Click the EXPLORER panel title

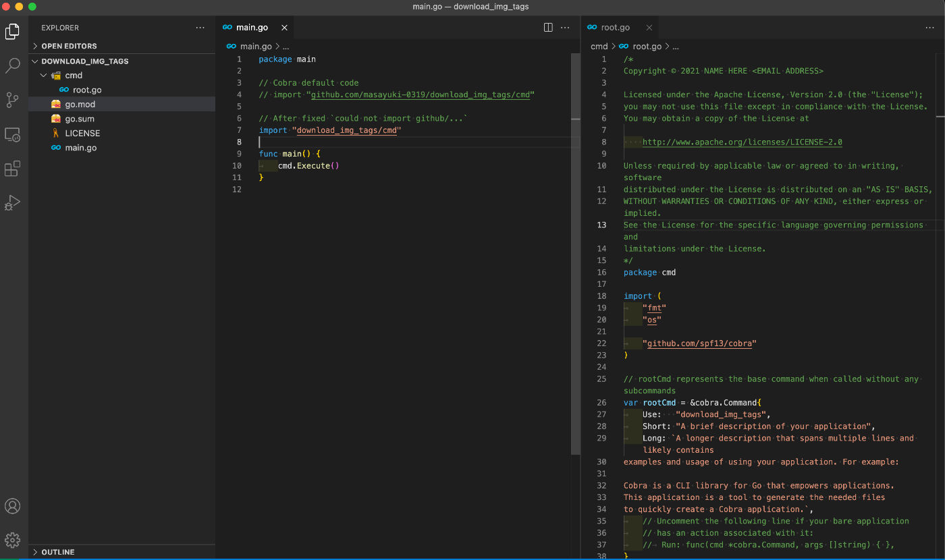click(60, 28)
